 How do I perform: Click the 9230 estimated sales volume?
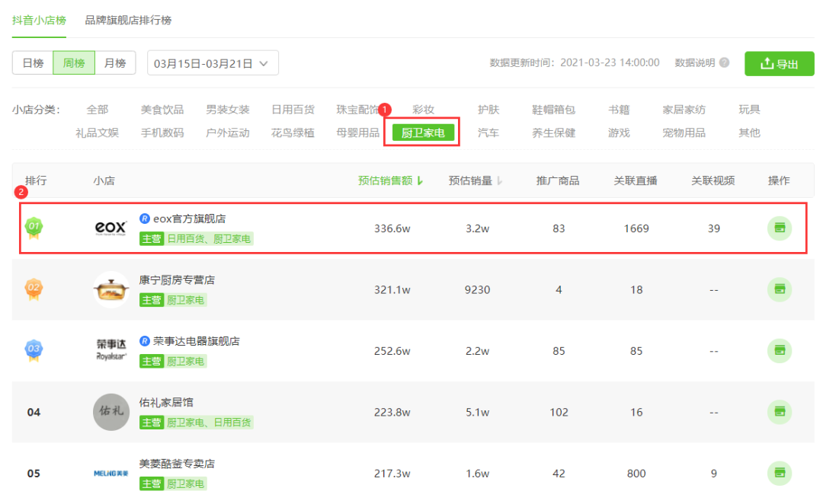pyautogui.click(x=477, y=290)
